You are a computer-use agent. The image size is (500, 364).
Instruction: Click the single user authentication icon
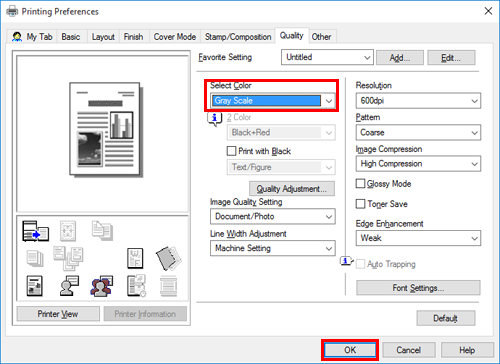(69, 286)
